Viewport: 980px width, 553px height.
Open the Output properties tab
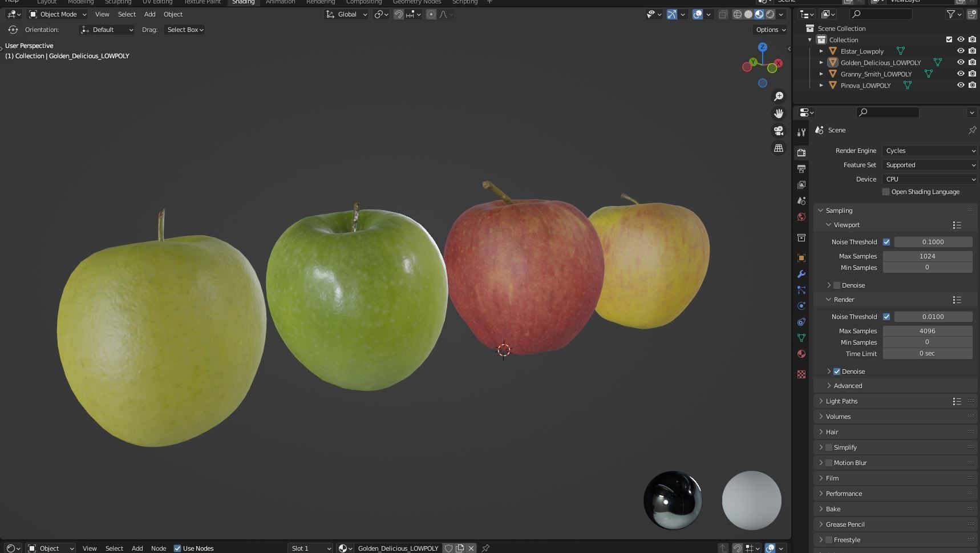[801, 168]
